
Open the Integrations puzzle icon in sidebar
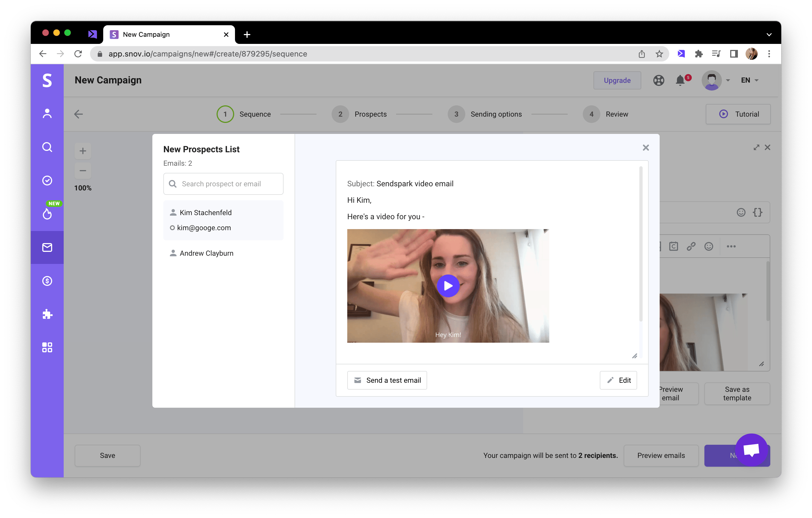click(x=47, y=314)
